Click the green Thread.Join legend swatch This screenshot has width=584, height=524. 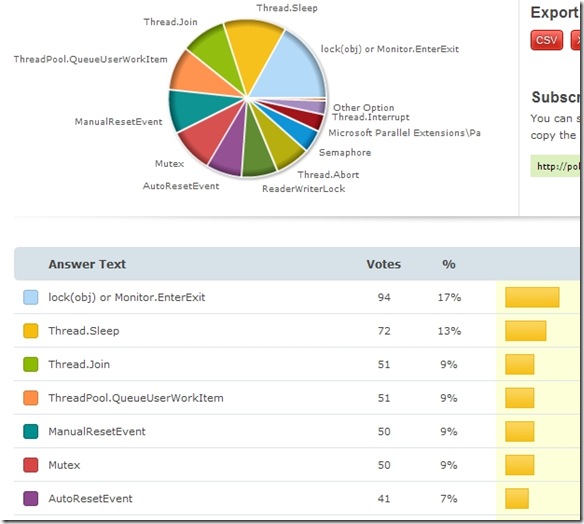click(x=31, y=365)
